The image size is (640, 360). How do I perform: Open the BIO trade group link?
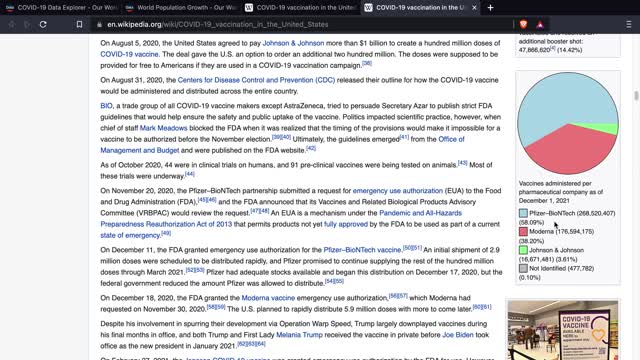[x=106, y=106]
